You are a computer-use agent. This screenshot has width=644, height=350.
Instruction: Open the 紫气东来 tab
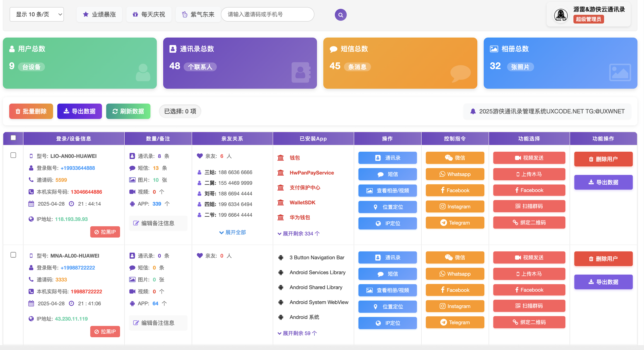pos(198,14)
